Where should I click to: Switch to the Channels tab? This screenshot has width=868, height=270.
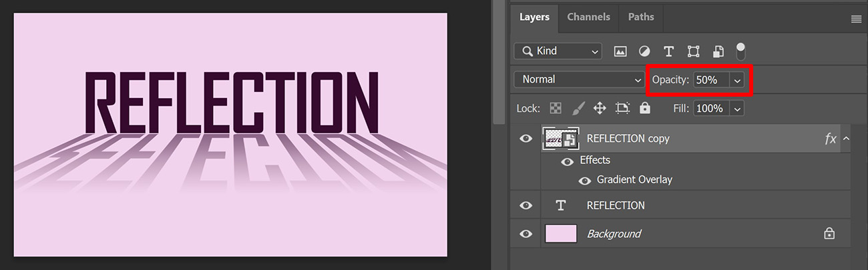coord(588,17)
